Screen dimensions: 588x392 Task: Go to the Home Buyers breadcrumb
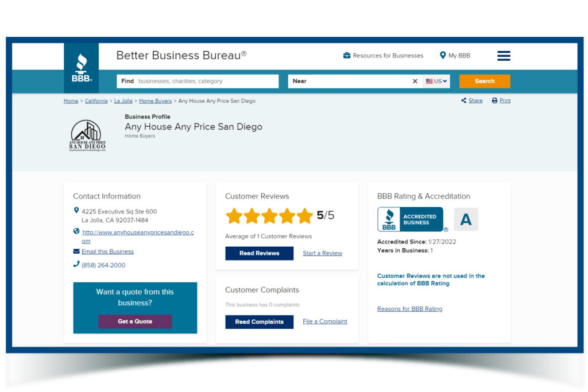click(155, 101)
